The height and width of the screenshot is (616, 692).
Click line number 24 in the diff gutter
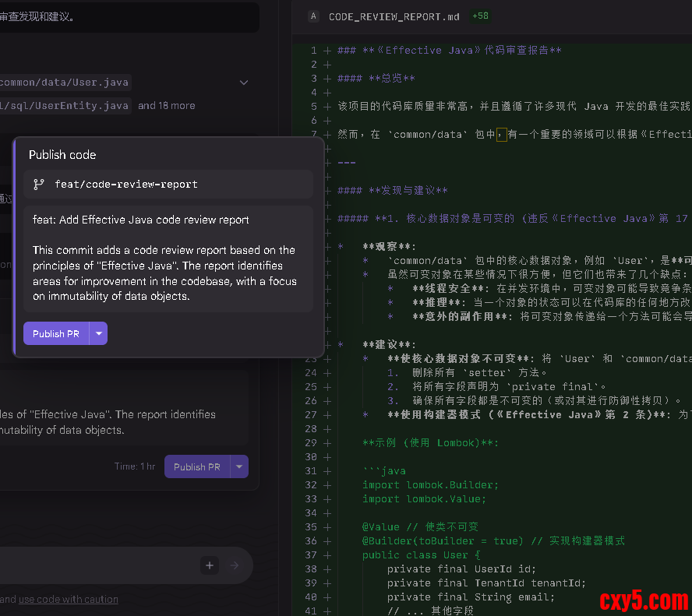pos(311,373)
